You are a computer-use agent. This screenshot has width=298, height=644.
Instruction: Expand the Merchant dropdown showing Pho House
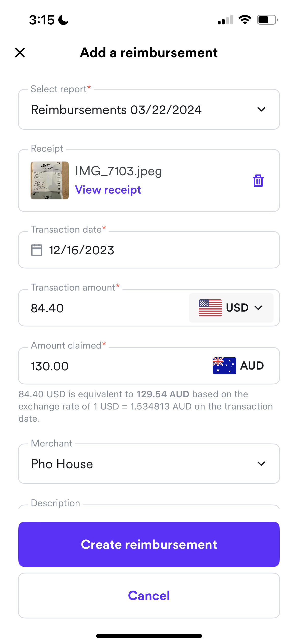(149, 464)
